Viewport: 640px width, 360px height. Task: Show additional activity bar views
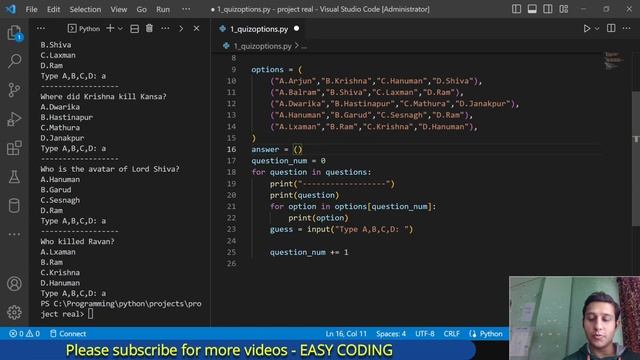[14, 234]
